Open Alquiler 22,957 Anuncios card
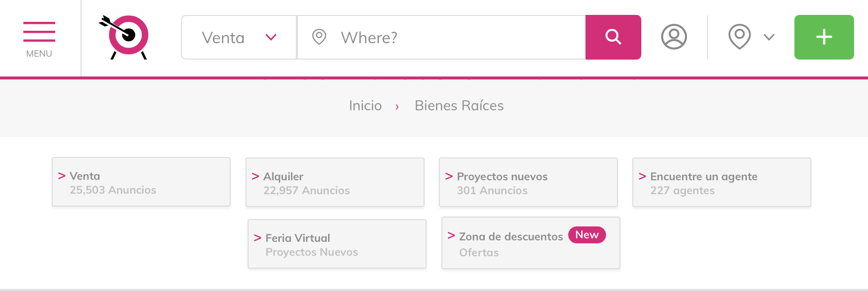This screenshot has height=291, width=868. [335, 182]
